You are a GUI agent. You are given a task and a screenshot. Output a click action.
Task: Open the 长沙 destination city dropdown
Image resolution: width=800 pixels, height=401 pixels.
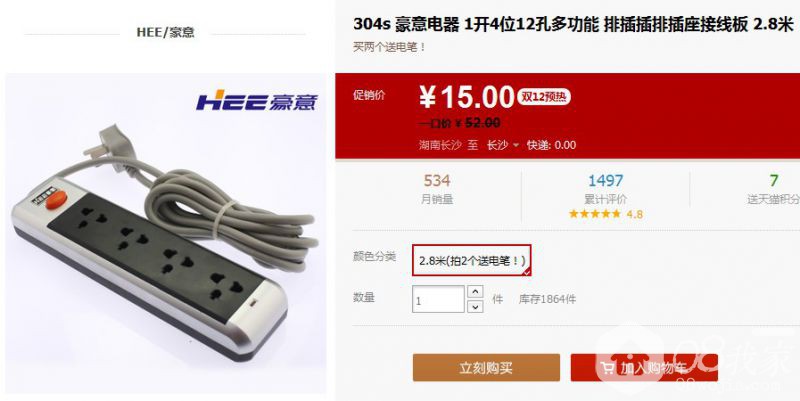click(502, 145)
